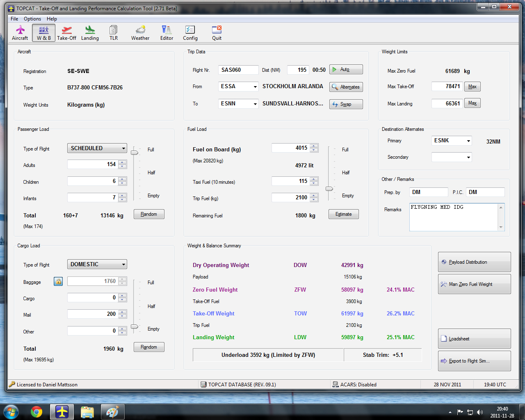
Task: Select the W & B toolbar icon
Action: pos(44,33)
